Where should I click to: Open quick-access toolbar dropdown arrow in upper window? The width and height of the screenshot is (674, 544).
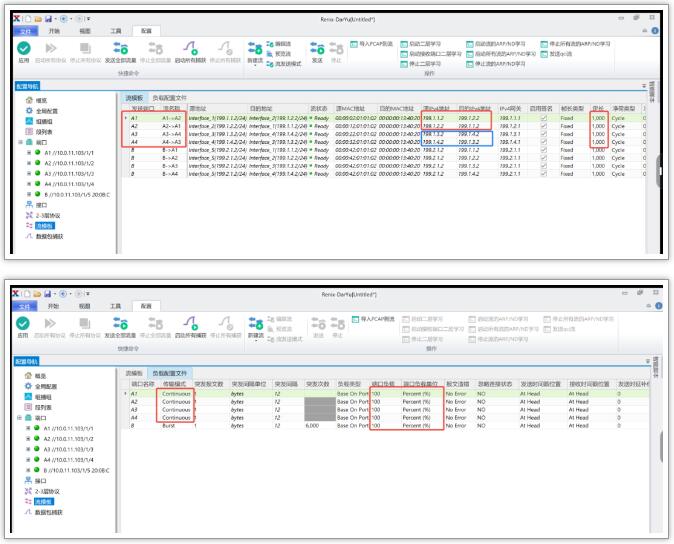pos(87,18)
